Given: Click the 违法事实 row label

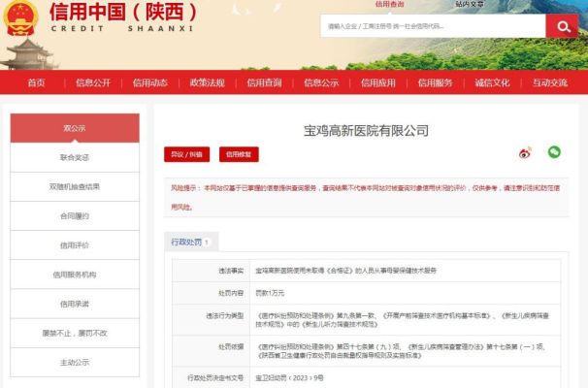Looking at the screenshot, I should [231, 271].
